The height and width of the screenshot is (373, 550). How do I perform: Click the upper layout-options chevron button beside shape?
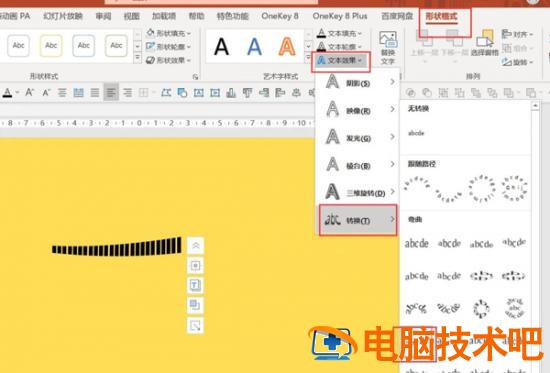coord(195,245)
